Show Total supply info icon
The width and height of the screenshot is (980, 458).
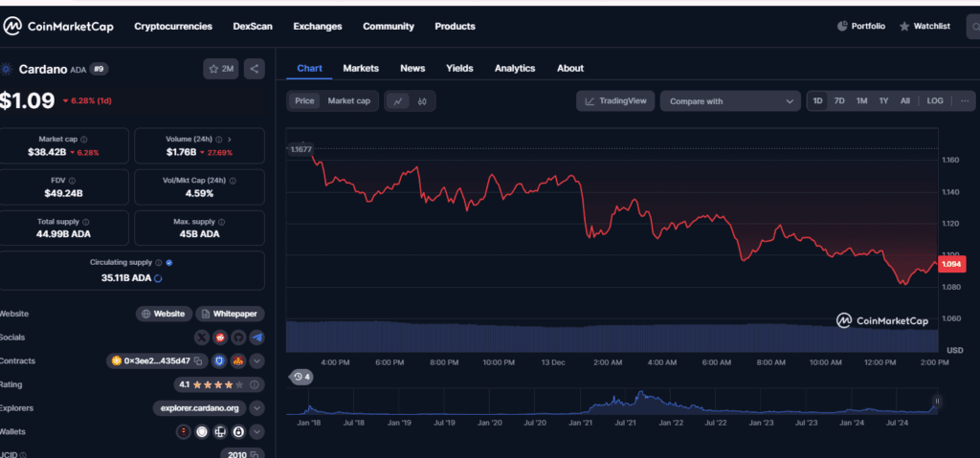(85, 222)
